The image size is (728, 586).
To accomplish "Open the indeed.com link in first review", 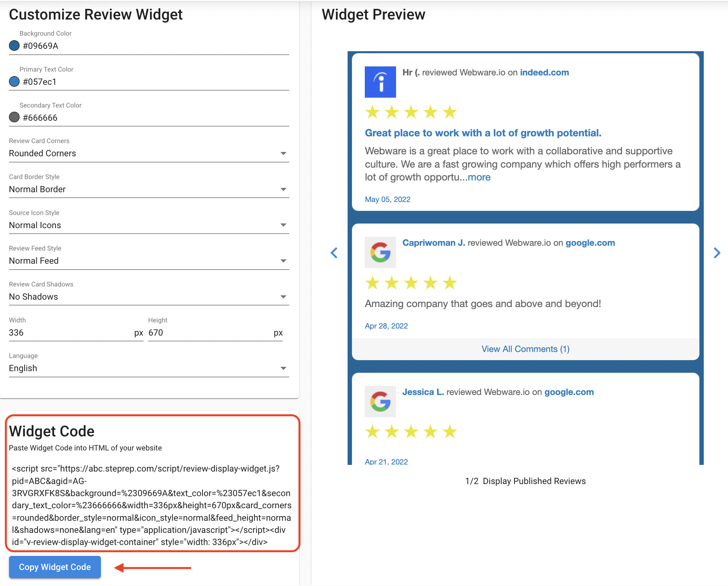I will coord(544,73).
